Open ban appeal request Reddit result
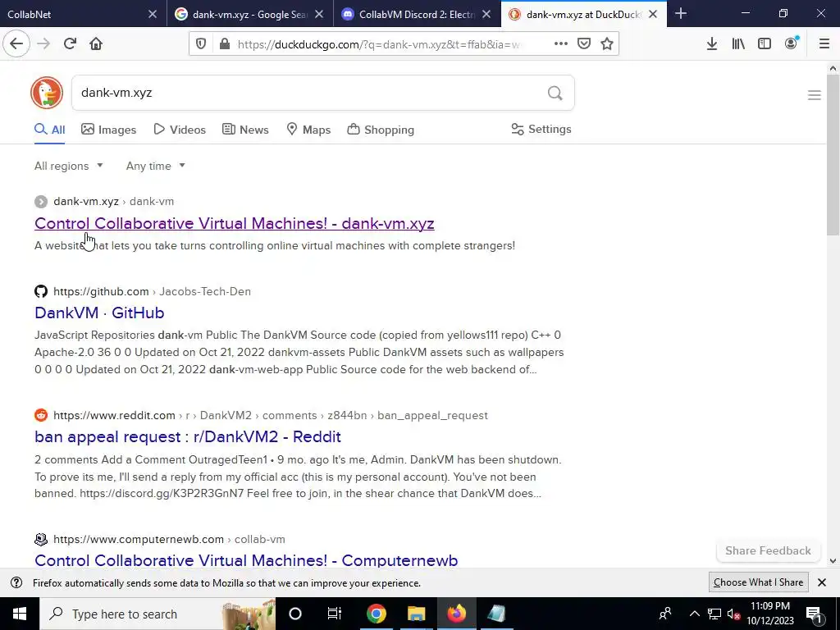Image resolution: width=840 pixels, height=630 pixels. point(188,436)
